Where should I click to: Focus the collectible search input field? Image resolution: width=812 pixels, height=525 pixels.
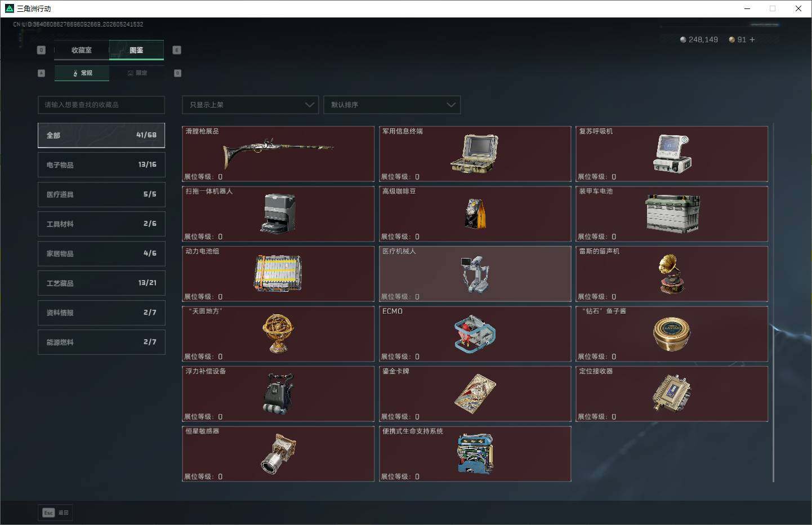pos(101,105)
